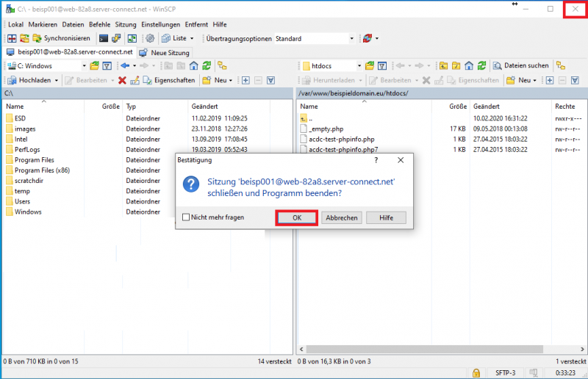
Task: Click the SFTP-3 protocol status entry
Action: [x=505, y=373]
